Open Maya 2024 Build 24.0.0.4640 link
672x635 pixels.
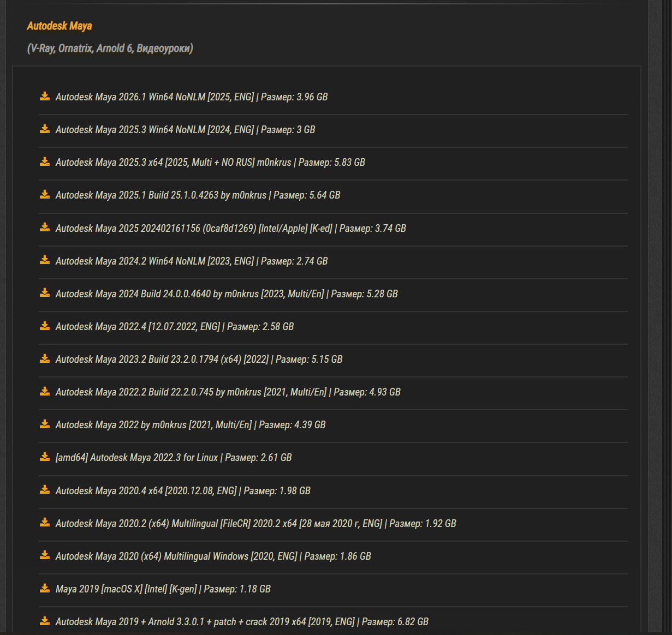point(227,294)
